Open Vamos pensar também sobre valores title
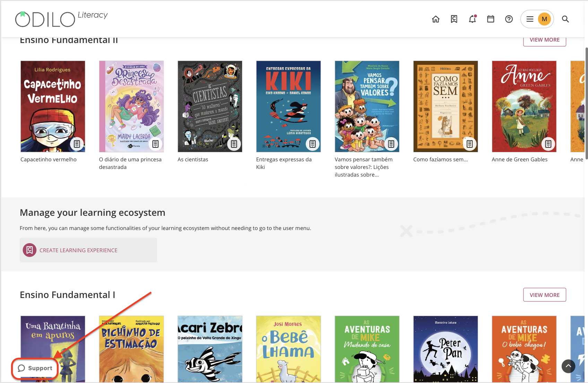Viewport: 588px width, 383px height. pyautogui.click(x=364, y=167)
